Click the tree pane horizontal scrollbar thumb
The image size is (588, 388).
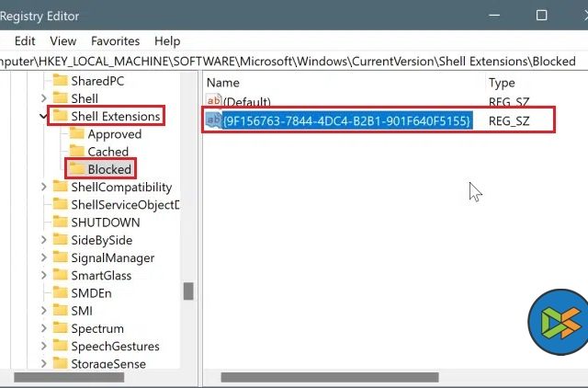click(x=69, y=377)
